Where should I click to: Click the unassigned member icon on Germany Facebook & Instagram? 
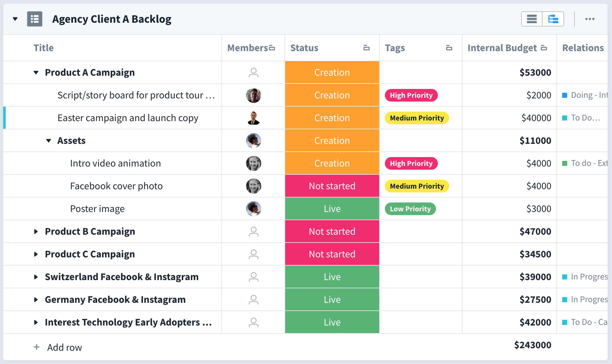tap(253, 299)
